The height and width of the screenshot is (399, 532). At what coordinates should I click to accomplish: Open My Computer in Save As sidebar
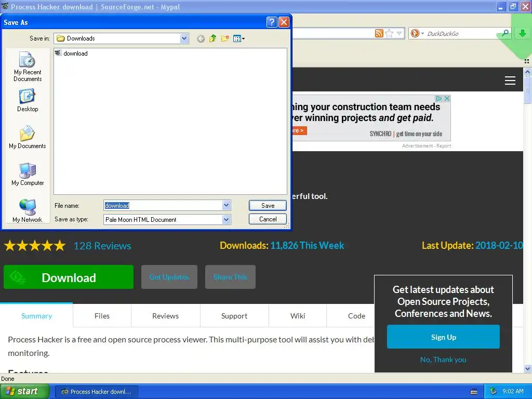28,174
